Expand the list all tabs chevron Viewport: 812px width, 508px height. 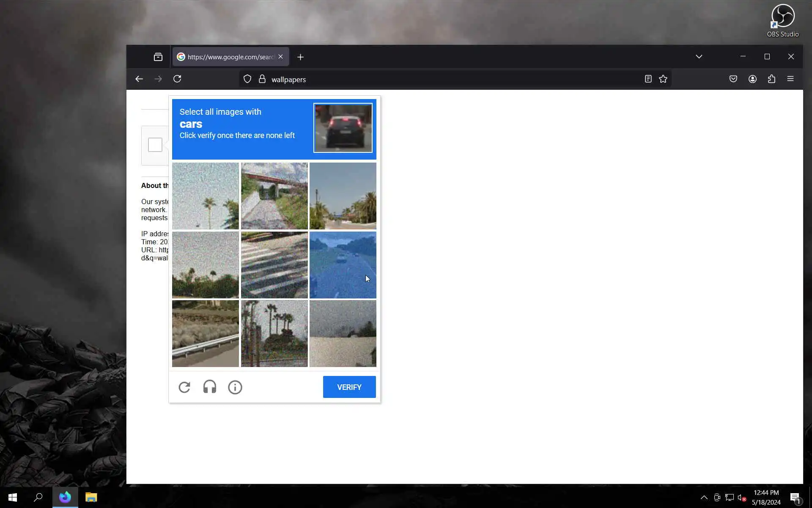tap(699, 57)
